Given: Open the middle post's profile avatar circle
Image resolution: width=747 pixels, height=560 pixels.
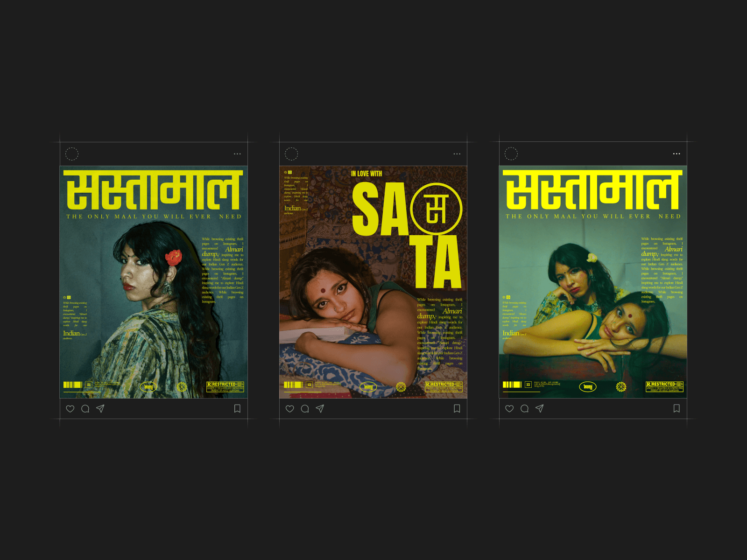Looking at the screenshot, I should (x=291, y=154).
